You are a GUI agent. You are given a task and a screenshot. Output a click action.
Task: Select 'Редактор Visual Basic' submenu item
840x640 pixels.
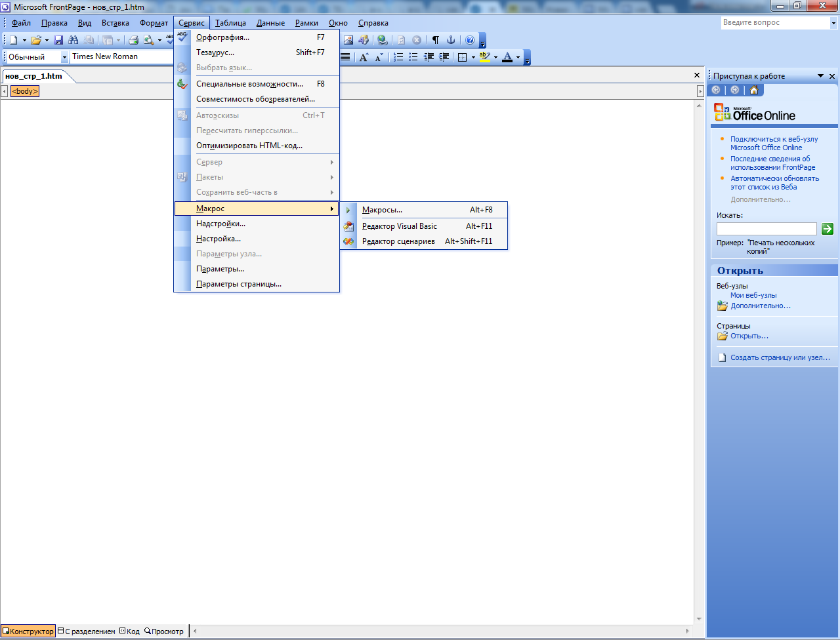pyautogui.click(x=424, y=226)
